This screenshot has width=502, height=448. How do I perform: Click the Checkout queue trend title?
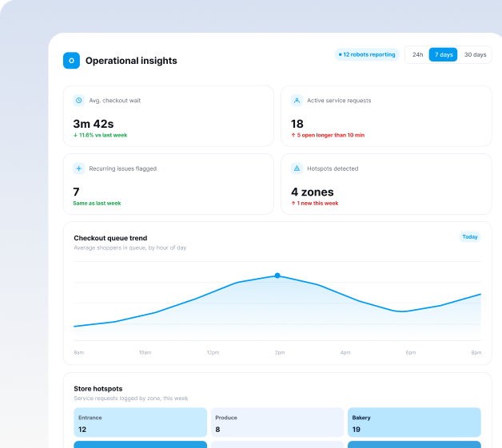(110, 238)
